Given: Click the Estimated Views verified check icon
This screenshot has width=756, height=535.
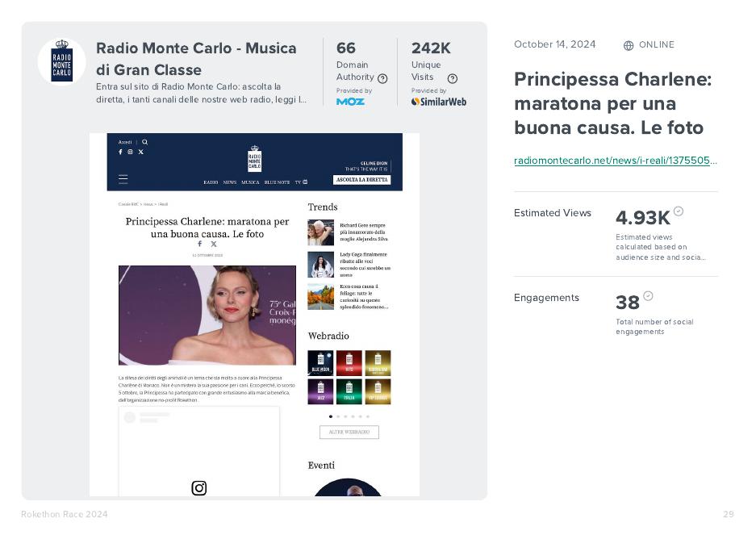Looking at the screenshot, I should pos(679,211).
